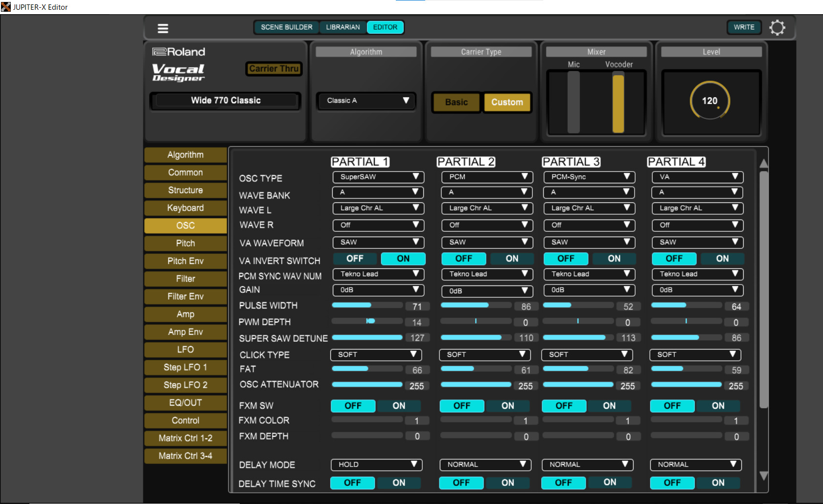Click the vertical scrollbar thumb of parameter panel

(763, 288)
